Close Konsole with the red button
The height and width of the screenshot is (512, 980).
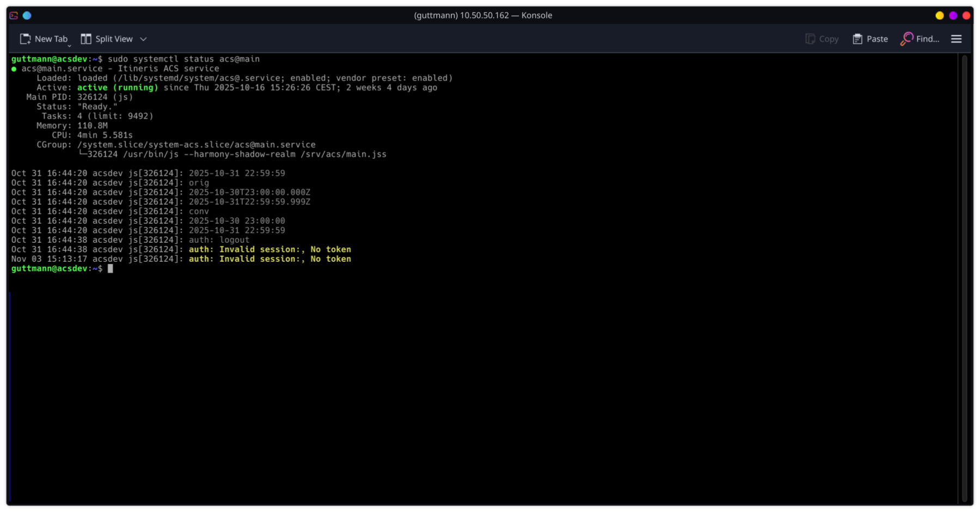[x=966, y=15]
